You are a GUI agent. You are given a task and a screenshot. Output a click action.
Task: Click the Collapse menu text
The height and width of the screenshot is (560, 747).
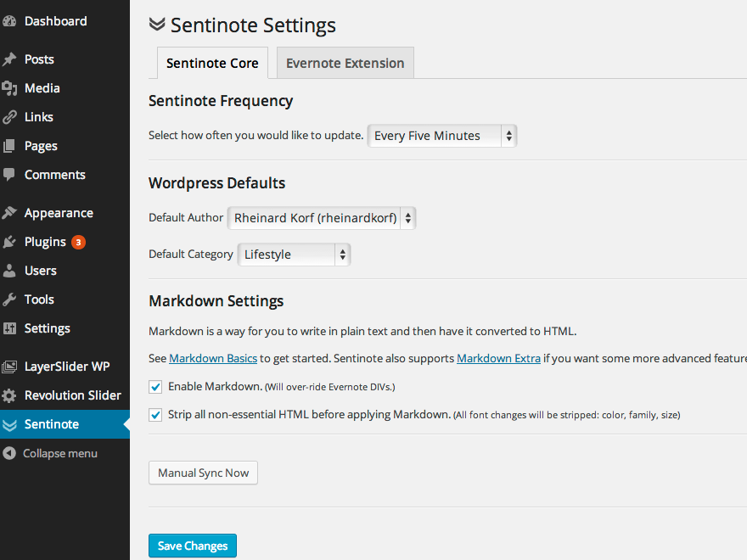pyautogui.click(x=60, y=454)
